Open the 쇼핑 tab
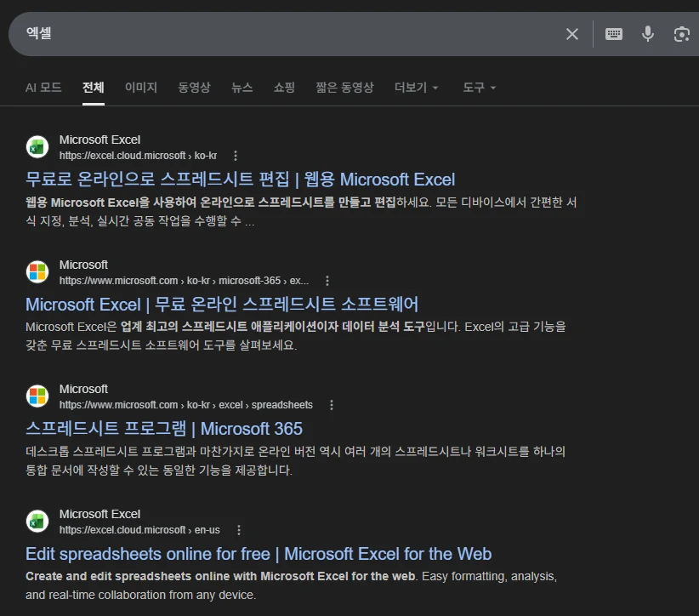Screen dimensions: 699x616 (285, 87)
